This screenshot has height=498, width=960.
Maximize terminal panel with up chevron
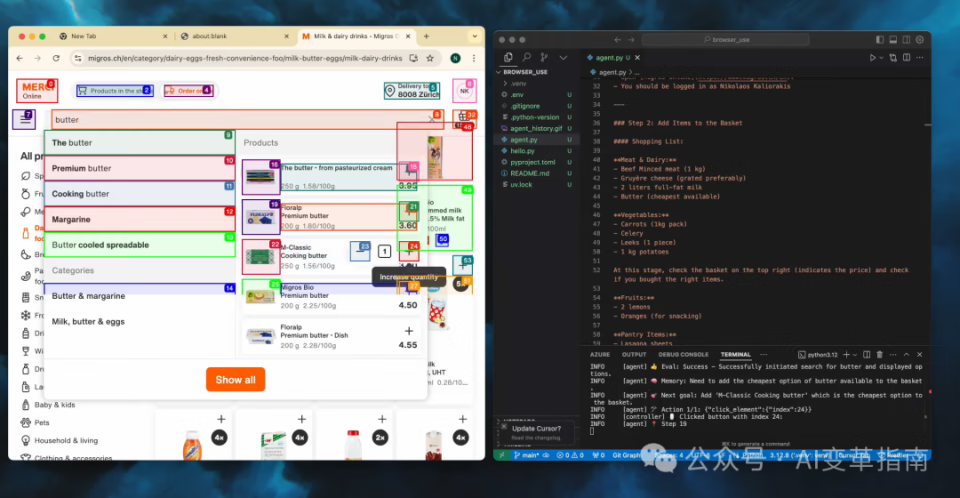[906, 355]
